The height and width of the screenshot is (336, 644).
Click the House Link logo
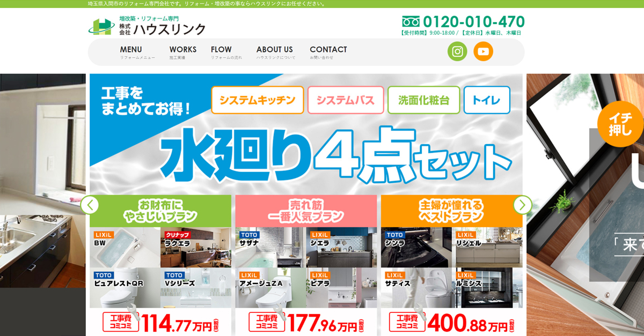[x=147, y=26]
